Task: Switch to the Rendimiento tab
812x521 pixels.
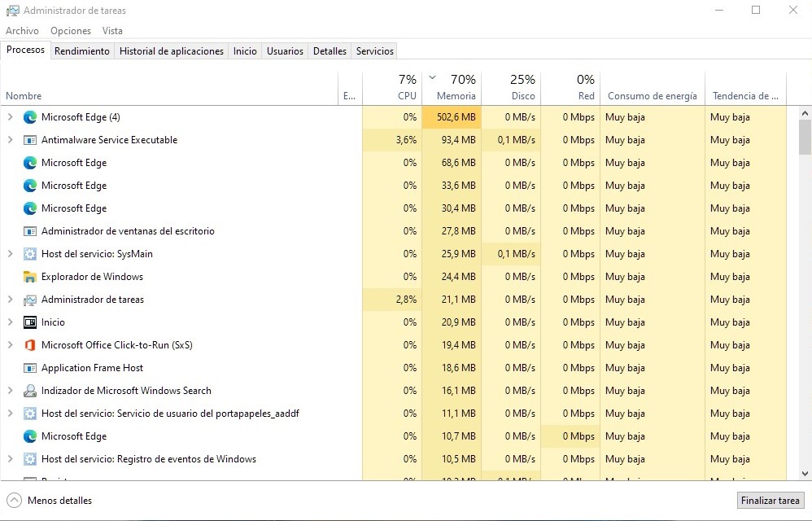Action: (82, 50)
